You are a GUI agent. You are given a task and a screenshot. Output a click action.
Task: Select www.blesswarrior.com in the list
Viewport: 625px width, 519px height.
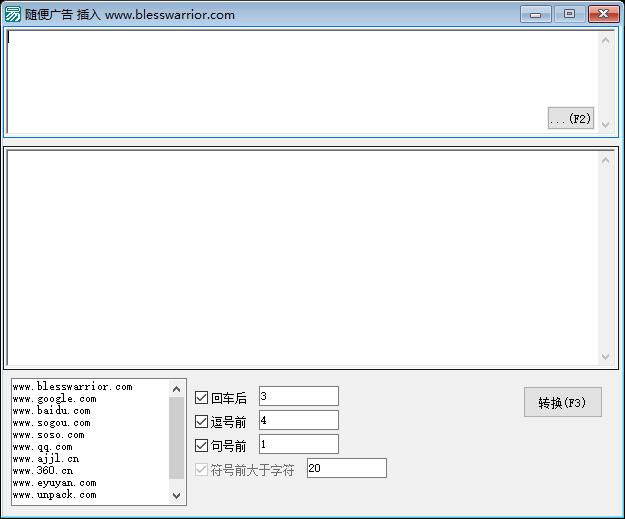pos(72,387)
